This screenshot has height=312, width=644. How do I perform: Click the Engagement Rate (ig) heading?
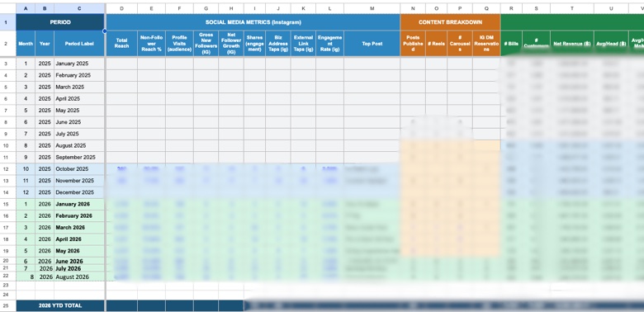[329, 44]
